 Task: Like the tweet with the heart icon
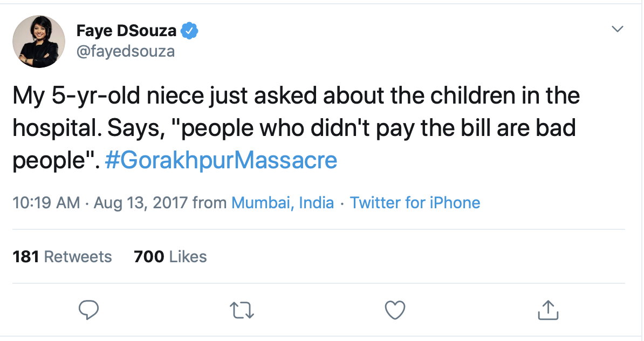(x=395, y=309)
